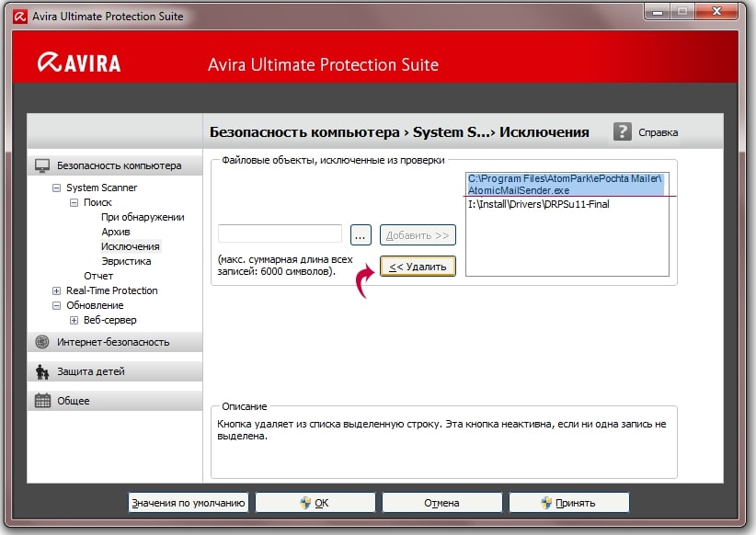Screen dimensions: 756x535
Task: Open file browser with the ... button
Action: coord(361,235)
